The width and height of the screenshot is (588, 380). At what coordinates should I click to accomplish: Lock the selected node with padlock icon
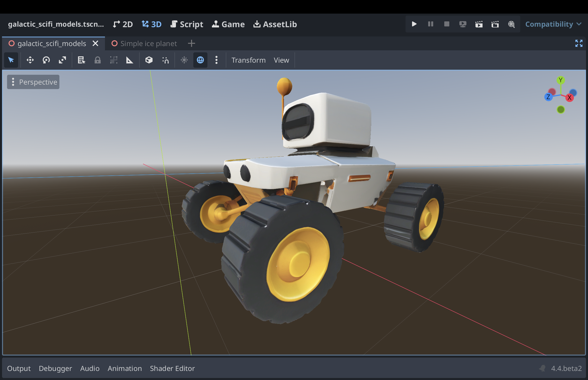pos(98,60)
